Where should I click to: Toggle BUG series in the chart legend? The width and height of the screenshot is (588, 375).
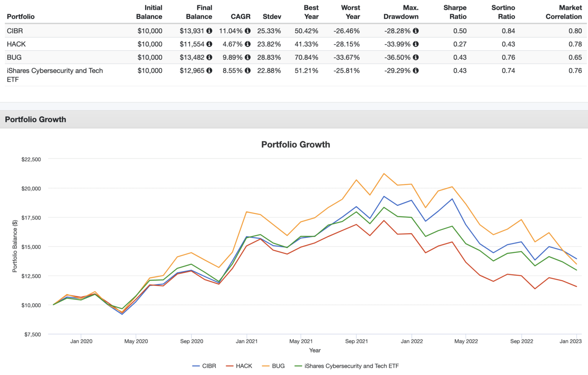[278, 366]
